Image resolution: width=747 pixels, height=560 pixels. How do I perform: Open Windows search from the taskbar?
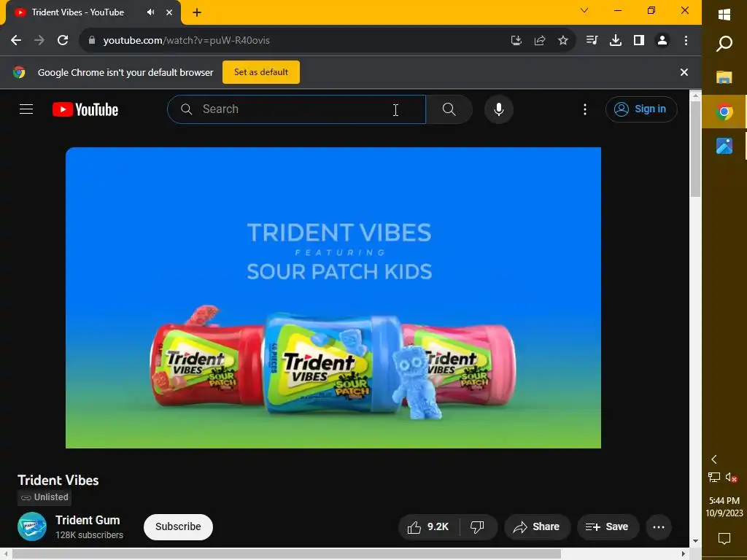point(724,44)
